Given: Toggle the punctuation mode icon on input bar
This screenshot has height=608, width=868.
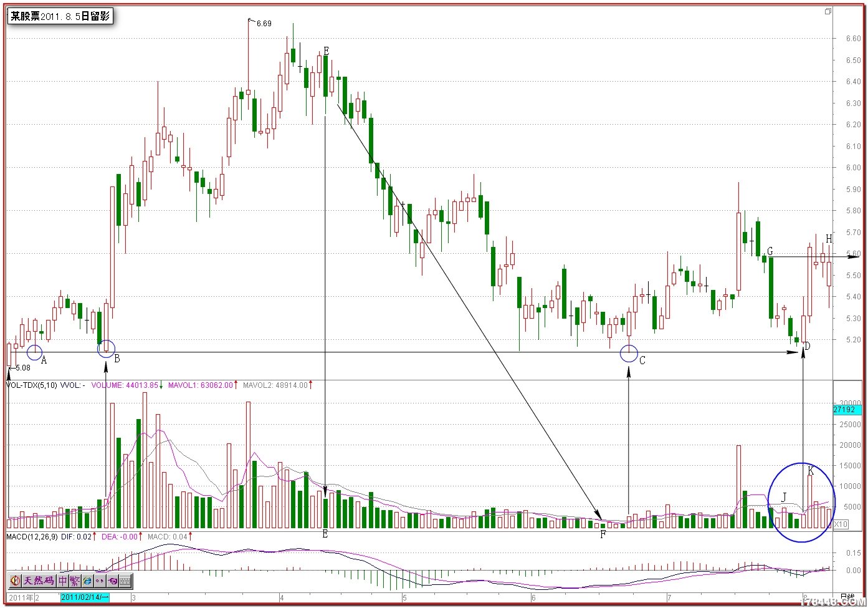Looking at the screenshot, I should [100, 581].
